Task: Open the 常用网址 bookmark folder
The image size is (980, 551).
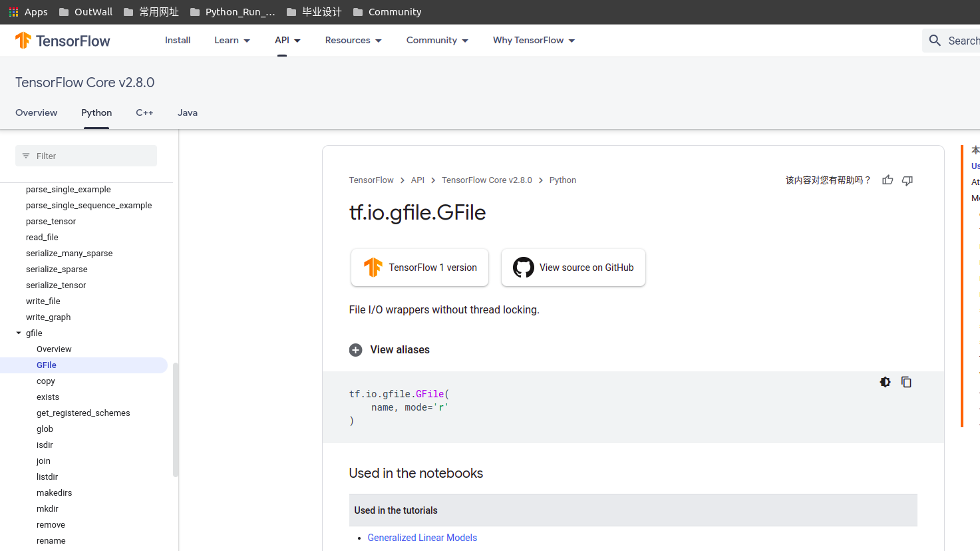Action: tap(151, 12)
